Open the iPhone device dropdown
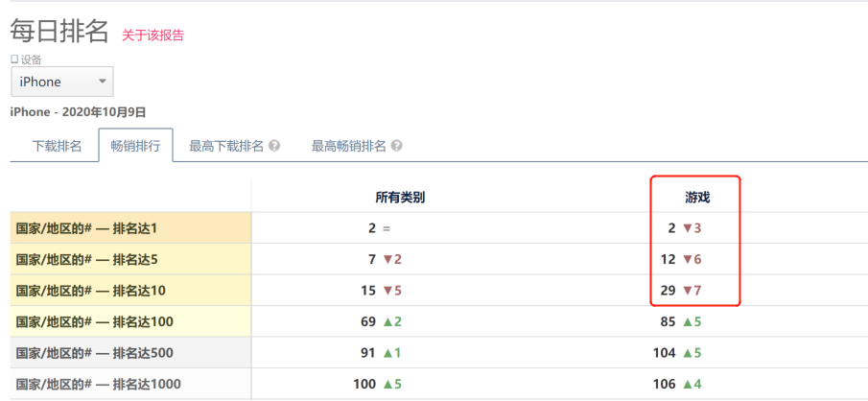The height and width of the screenshot is (401, 868). [61, 83]
